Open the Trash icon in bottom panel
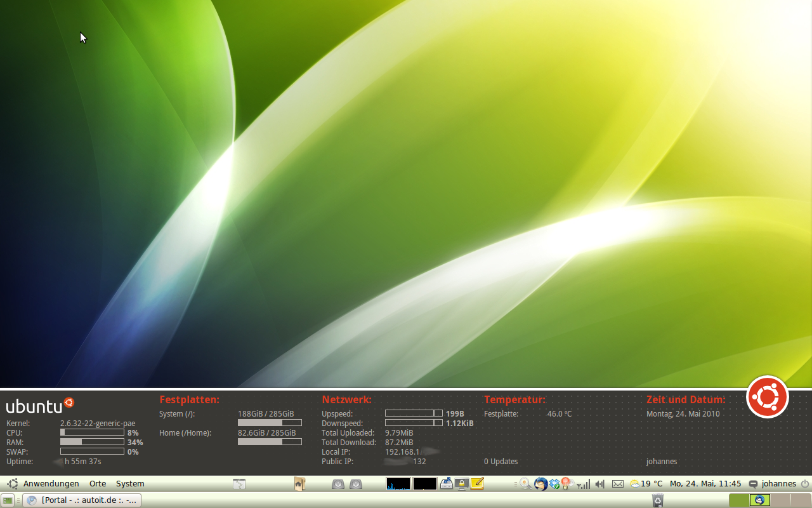 pyautogui.click(x=658, y=500)
